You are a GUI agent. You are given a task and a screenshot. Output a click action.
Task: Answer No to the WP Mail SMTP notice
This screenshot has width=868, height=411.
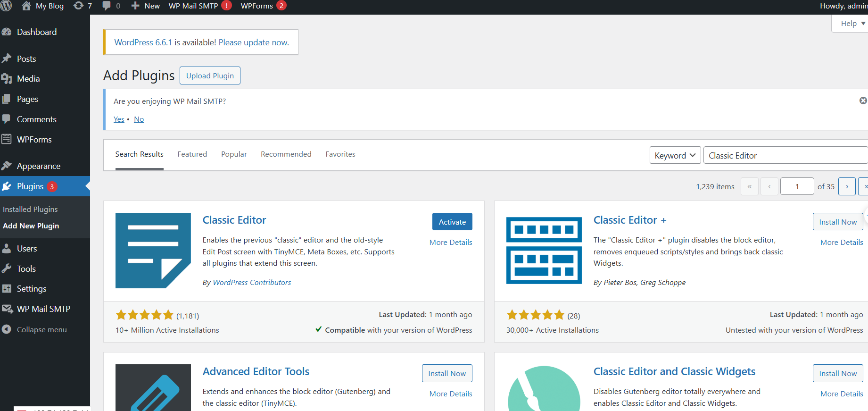[139, 119]
